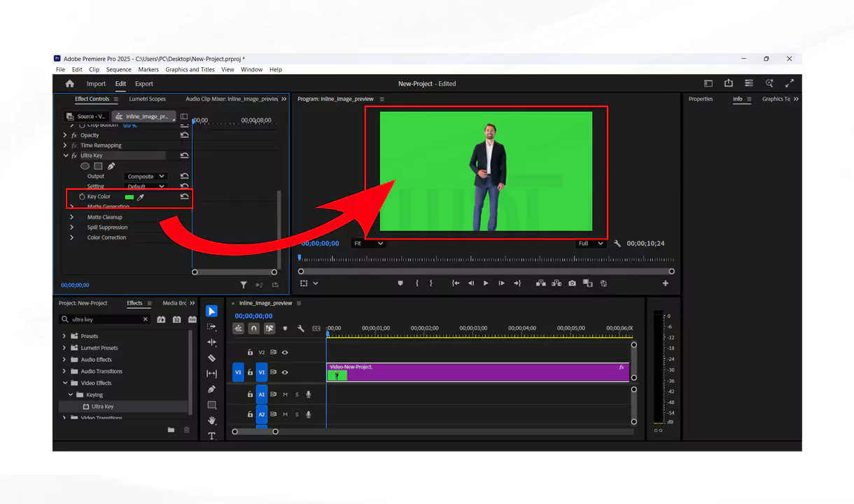
Task: Click the Lift button in Program monitor
Action: click(540, 283)
